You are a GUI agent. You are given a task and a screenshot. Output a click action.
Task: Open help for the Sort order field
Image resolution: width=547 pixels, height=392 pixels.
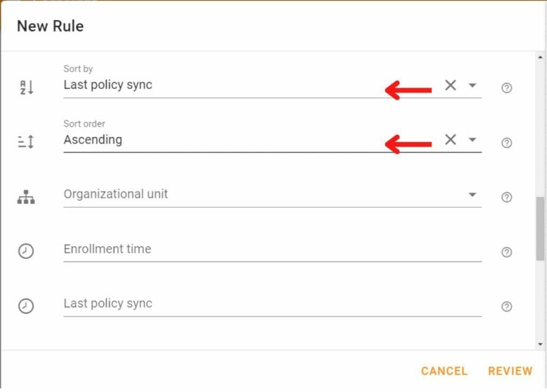pyautogui.click(x=506, y=142)
